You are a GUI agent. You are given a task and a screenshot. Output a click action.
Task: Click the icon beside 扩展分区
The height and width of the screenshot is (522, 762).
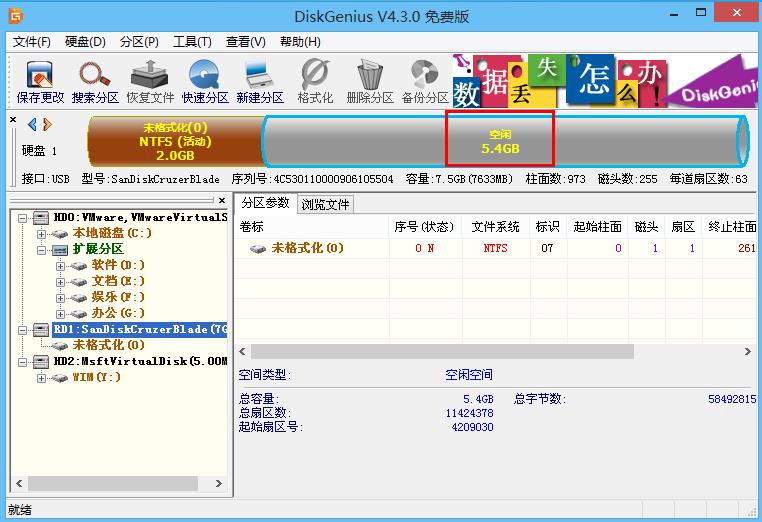60,250
